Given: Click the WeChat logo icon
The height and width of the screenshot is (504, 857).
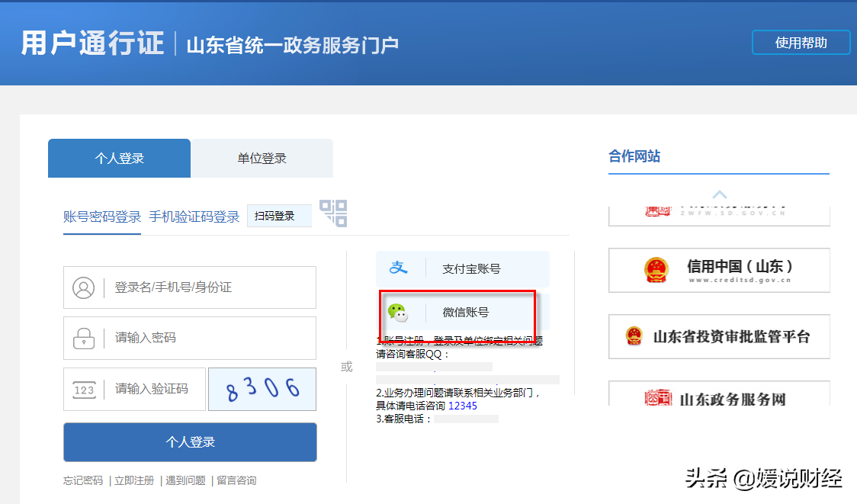Looking at the screenshot, I should [397, 313].
